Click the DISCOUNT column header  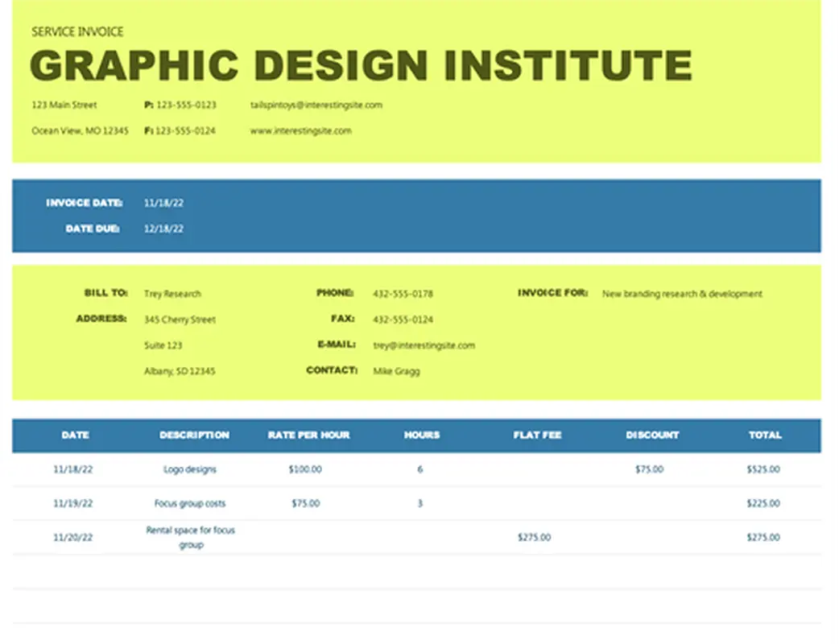[652, 435]
